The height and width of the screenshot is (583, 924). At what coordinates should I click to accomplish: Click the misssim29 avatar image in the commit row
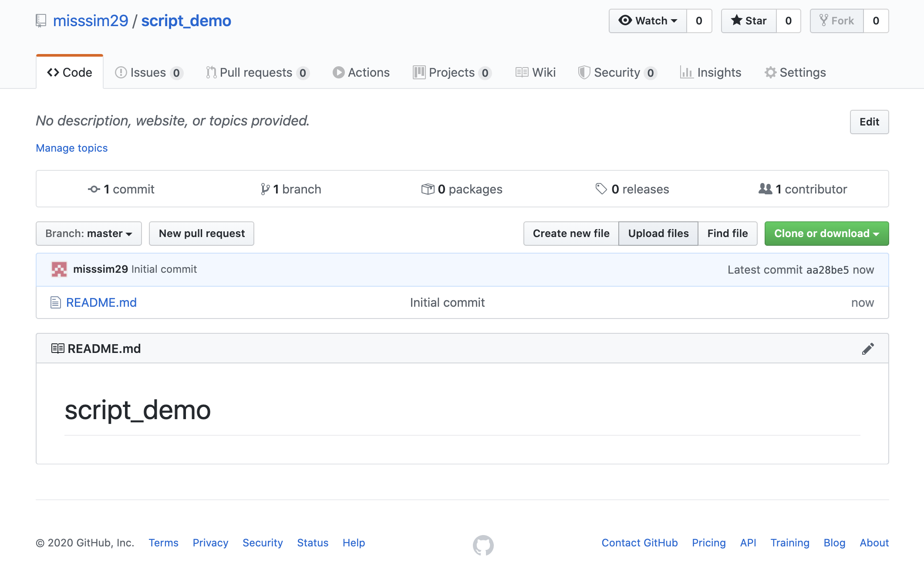[x=59, y=269]
